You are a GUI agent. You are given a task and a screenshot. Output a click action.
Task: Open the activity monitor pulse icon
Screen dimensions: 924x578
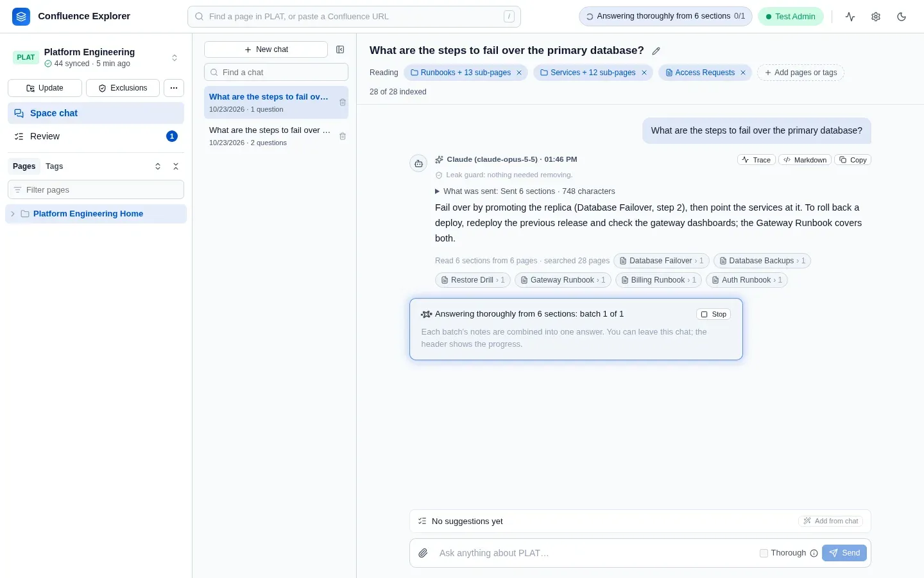click(850, 17)
